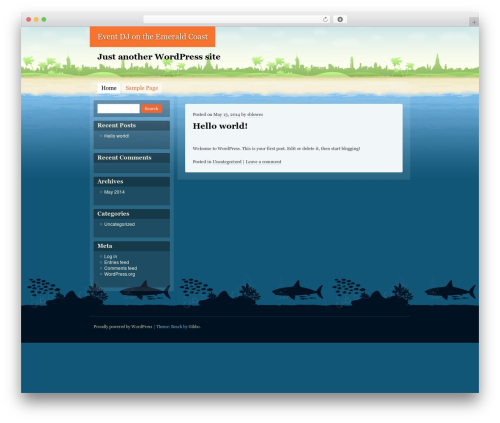Screen dimensions: 500x423
Task: Close the window with red button
Action: (29, 19)
